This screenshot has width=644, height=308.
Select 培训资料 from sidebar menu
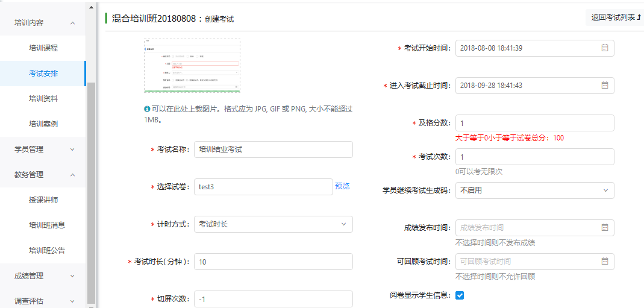point(43,99)
